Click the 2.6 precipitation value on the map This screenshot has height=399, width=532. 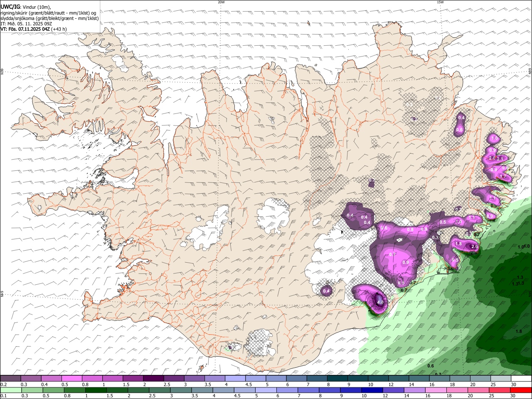tap(475, 247)
